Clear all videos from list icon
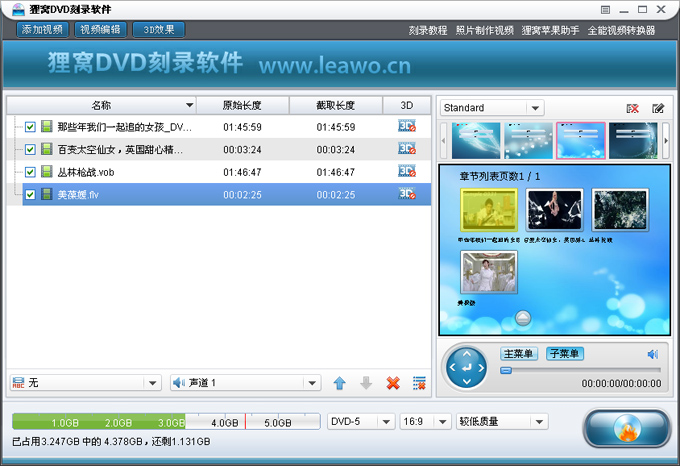 [419, 383]
